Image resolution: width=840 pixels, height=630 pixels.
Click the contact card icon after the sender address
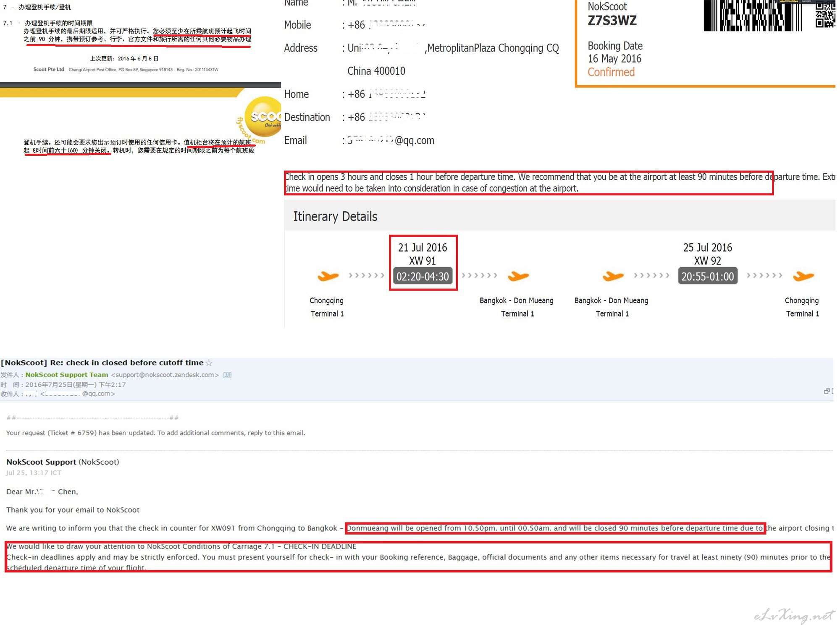227,375
